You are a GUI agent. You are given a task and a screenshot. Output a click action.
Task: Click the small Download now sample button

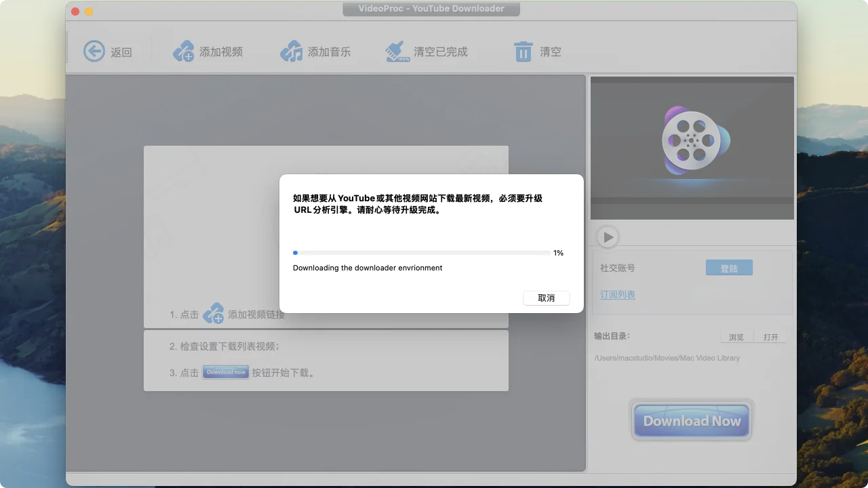[x=226, y=372]
